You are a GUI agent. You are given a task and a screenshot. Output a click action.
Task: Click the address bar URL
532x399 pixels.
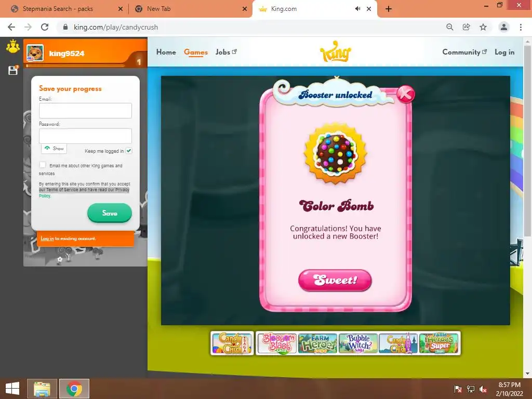click(x=116, y=27)
